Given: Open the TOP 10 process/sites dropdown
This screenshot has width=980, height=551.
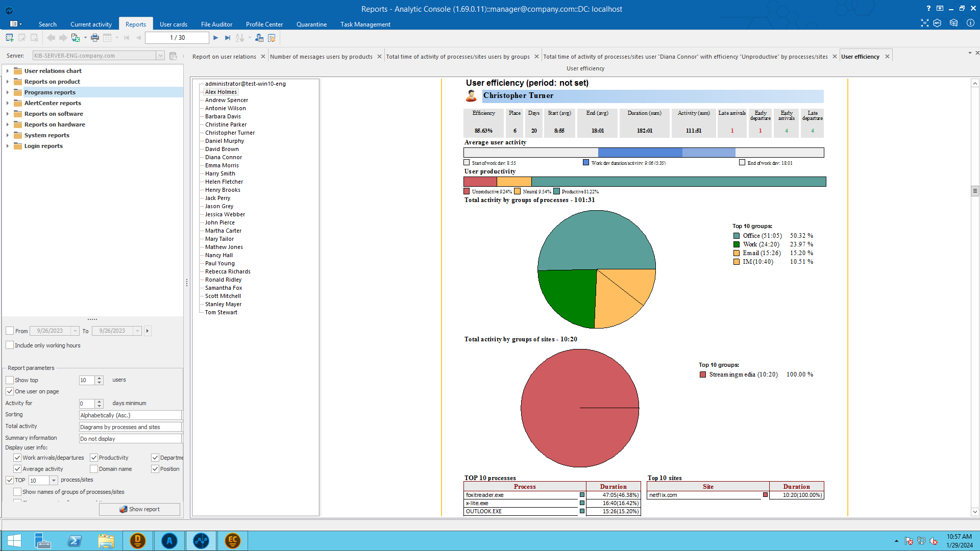Looking at the screenshot, I should (54, 481).
